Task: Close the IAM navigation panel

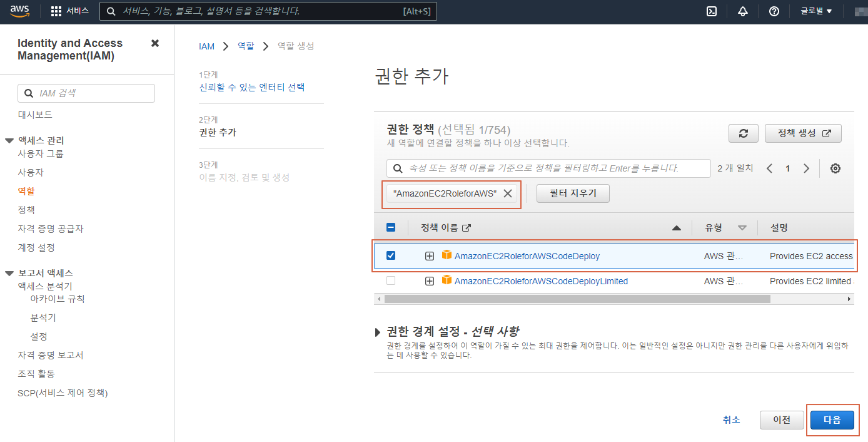Action: click(x=155, y=43)
